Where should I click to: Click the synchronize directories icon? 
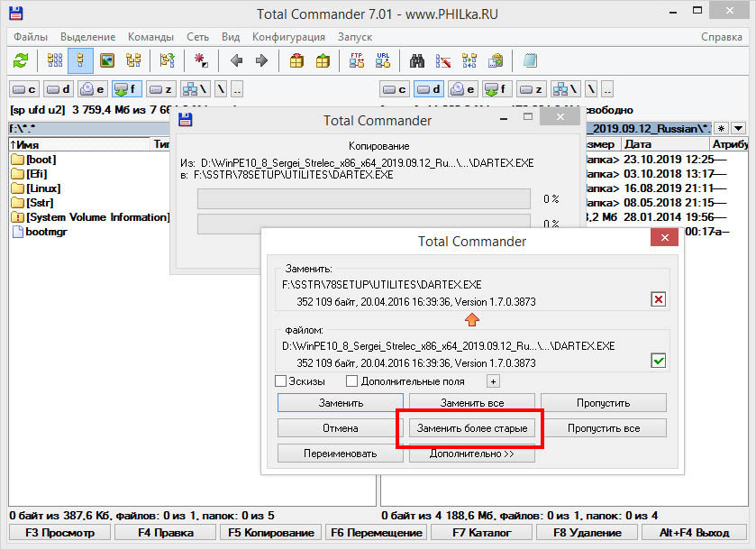point(469,60)
